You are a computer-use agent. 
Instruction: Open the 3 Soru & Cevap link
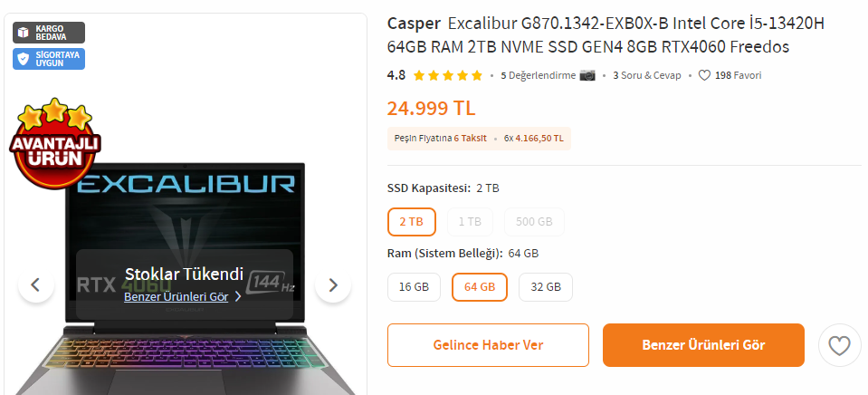(647, 75)
